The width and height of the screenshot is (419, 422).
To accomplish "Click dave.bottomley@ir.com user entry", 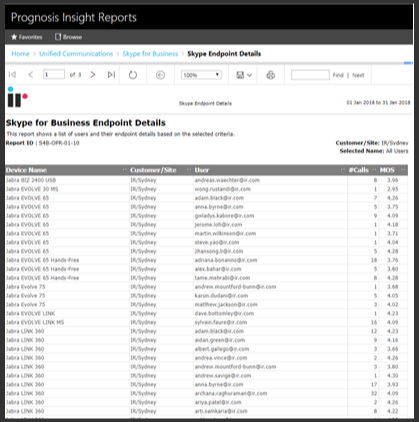I will (224, 313).
